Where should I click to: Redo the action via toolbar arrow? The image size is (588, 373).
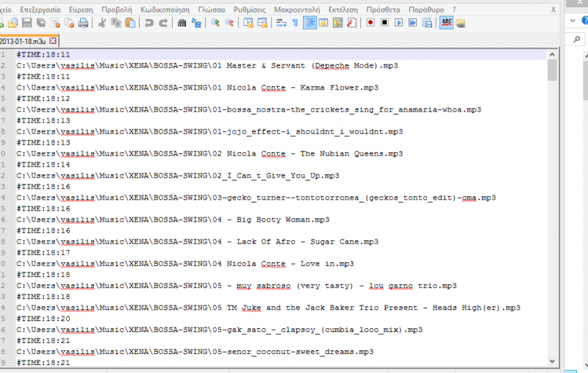pos(163,23)
